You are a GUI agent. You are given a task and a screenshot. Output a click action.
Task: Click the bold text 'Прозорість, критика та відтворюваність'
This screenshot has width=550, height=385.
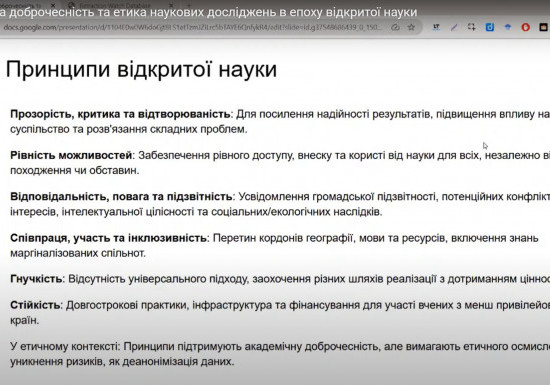(x=120, y=114)
